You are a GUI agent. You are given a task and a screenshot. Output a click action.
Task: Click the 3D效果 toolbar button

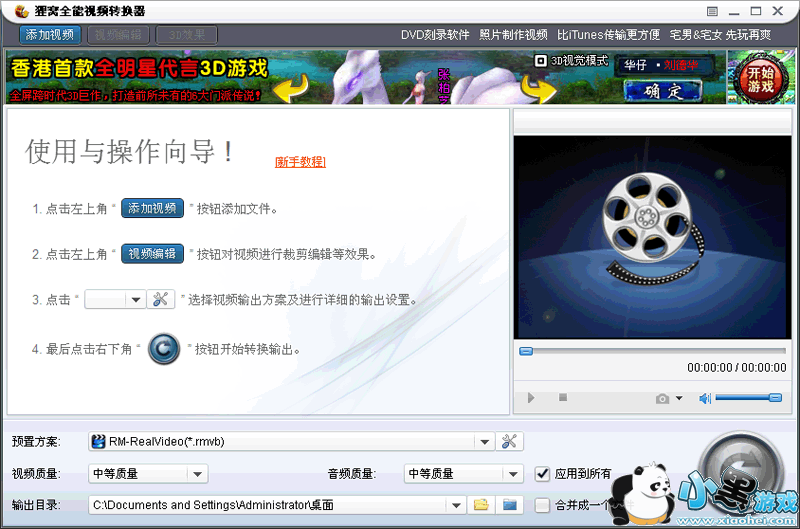[x=186, y=35]
